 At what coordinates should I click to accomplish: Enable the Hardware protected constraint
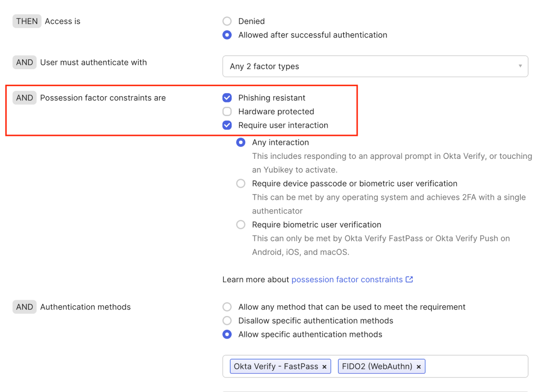(227, 112)
